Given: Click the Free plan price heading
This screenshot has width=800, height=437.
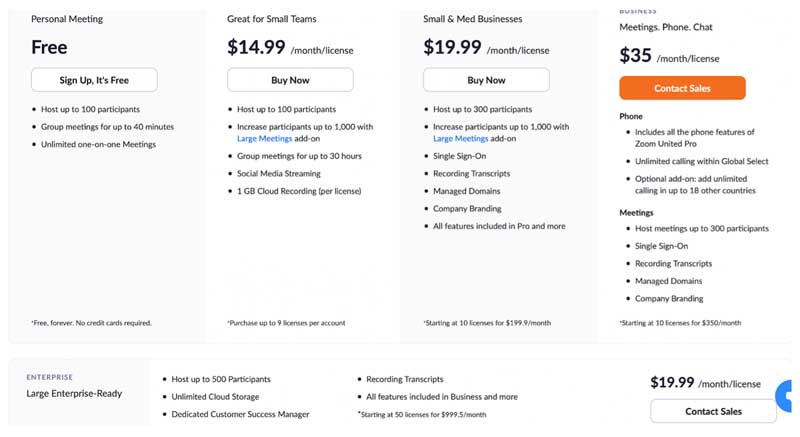Looking at the screenshot, I should tap(49, 47).
